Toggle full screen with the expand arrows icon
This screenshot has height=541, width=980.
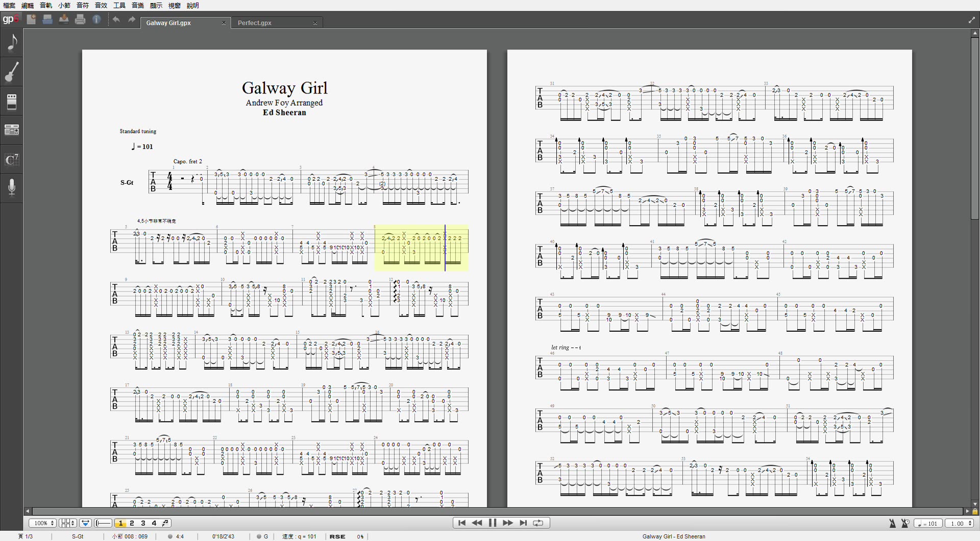(x=971, y=20)
